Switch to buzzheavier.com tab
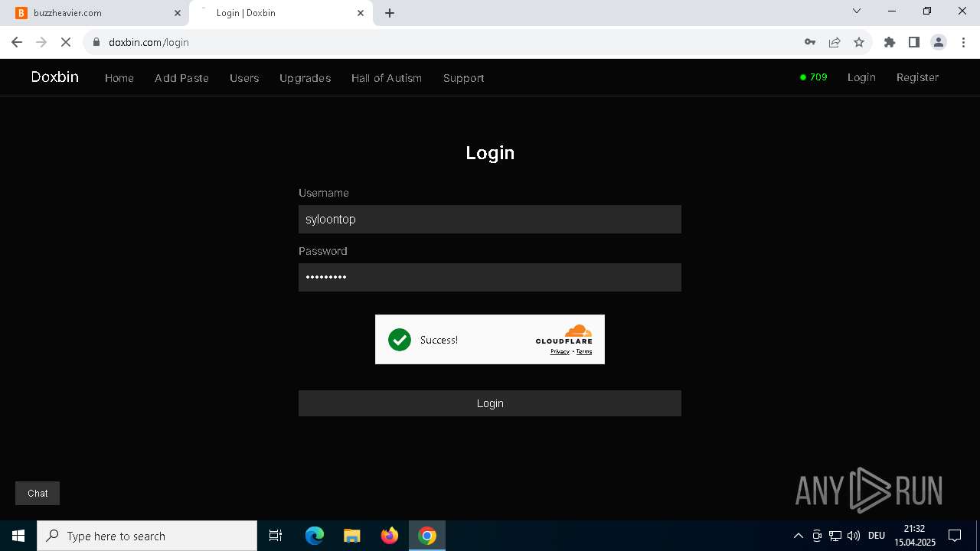 coord(96,13)
